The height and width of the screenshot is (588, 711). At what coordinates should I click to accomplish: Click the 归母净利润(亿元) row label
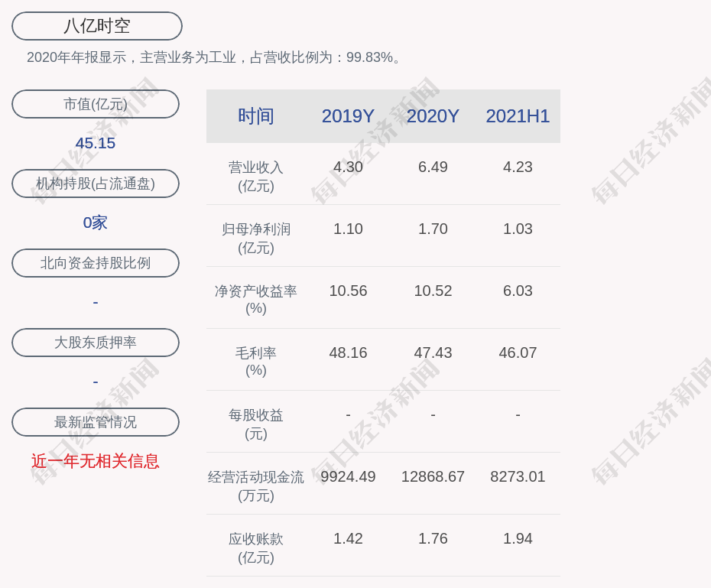click(x=255, y=238)
